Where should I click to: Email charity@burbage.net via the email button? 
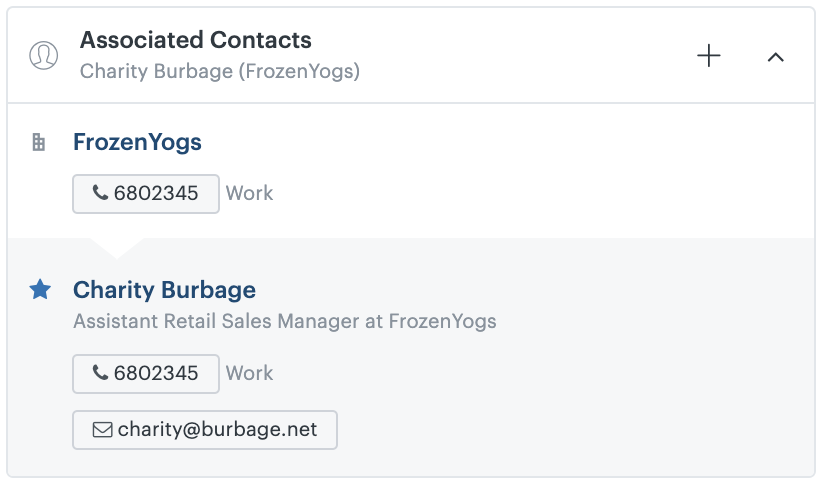point(205,430)
